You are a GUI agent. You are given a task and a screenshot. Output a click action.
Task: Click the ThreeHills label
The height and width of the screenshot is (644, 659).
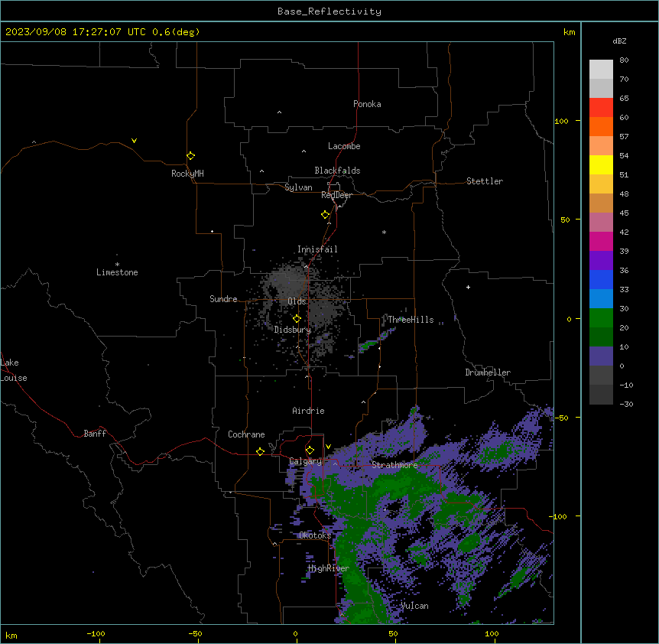[411, 320]
